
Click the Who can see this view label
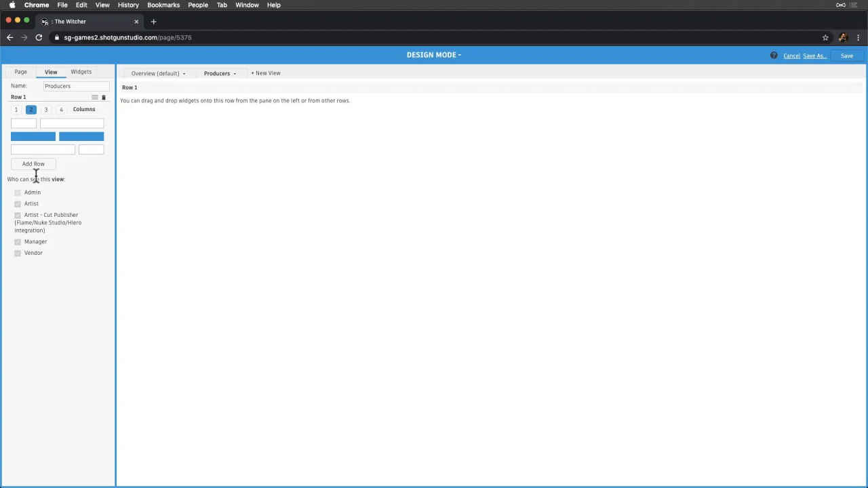[36, 180]
